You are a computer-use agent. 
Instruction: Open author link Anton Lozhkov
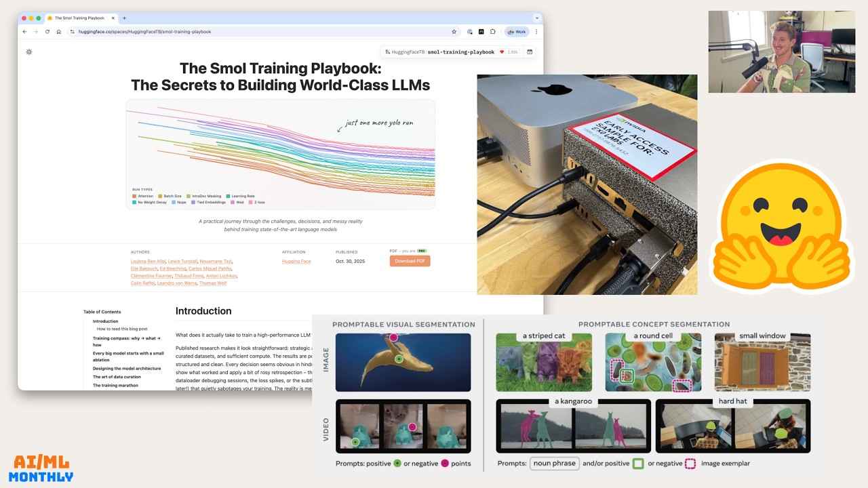(221, 276)
